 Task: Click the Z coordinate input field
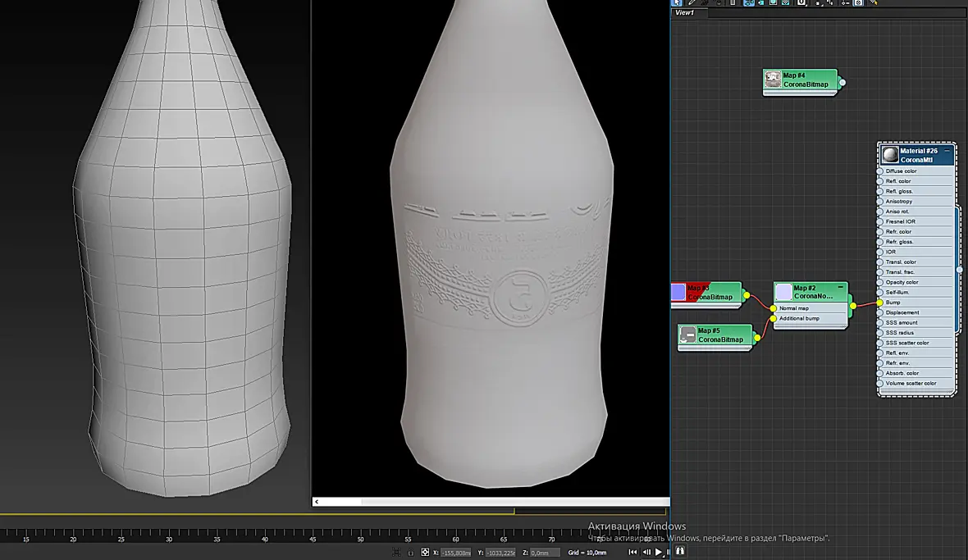[x=546, y=553]
